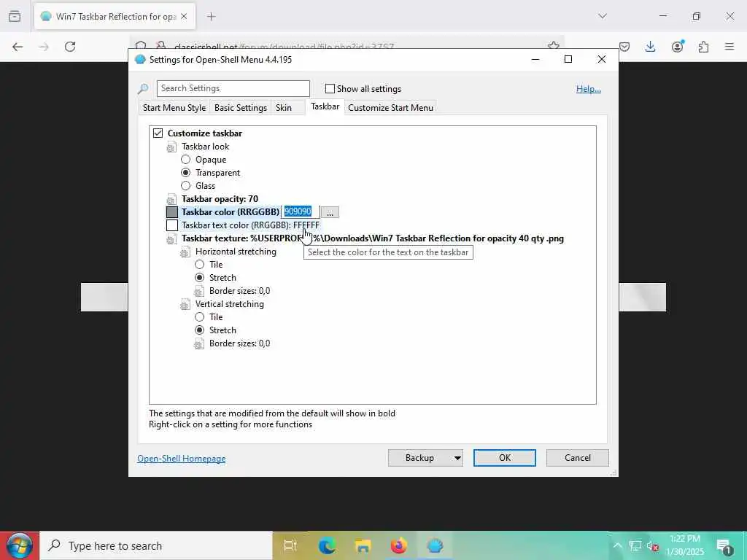Open the Help link

coord(589,89)
